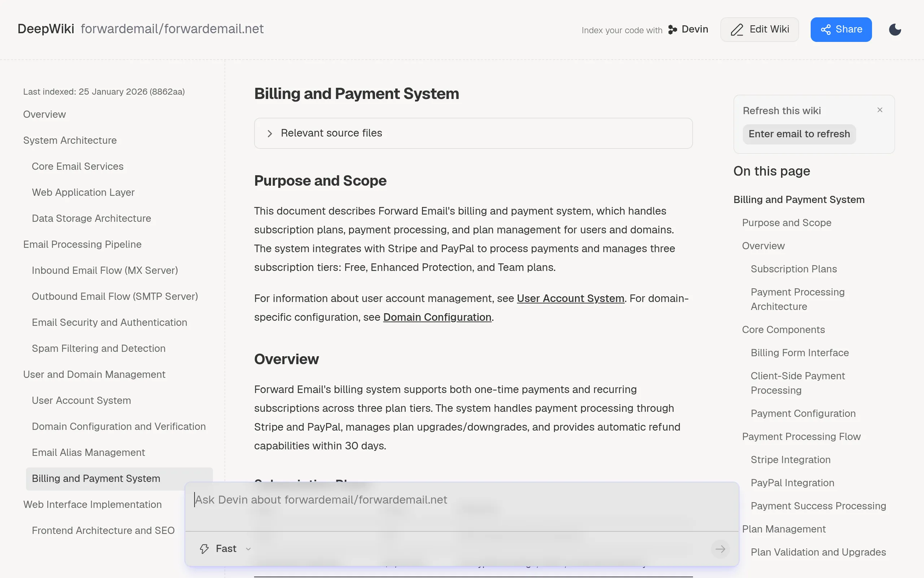Close the Refresh this wiki card
Image resolution: width=924 pixels, height=578 pixels.
pos(880,110)
